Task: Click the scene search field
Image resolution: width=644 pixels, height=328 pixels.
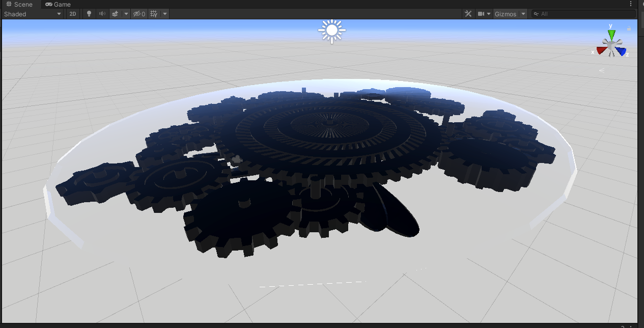Action: click(x=583, y=14)
